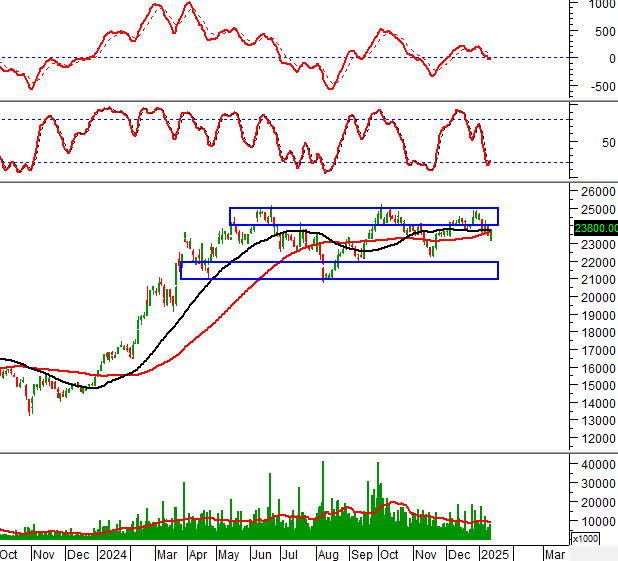This screenshot has width=618, height=561.
Task: Click the 40000 volume axis label
Action: click(x=596, y=464)
